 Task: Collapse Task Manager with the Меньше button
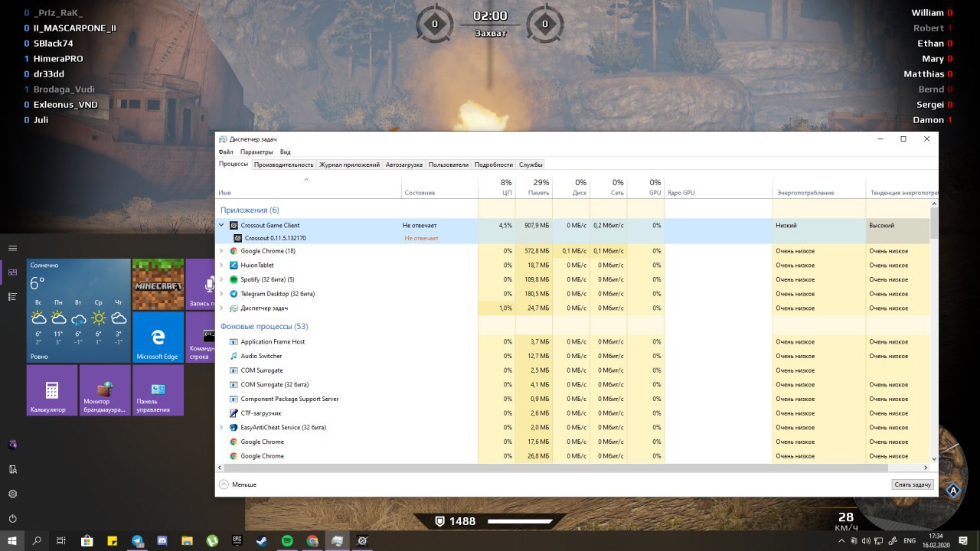point(237,484)
